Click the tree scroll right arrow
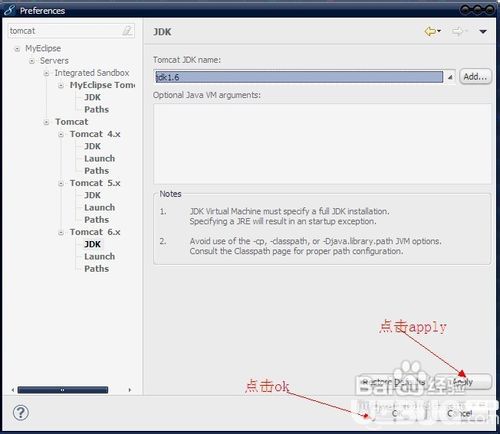This screenshot has height=434, width=500. 130,390
